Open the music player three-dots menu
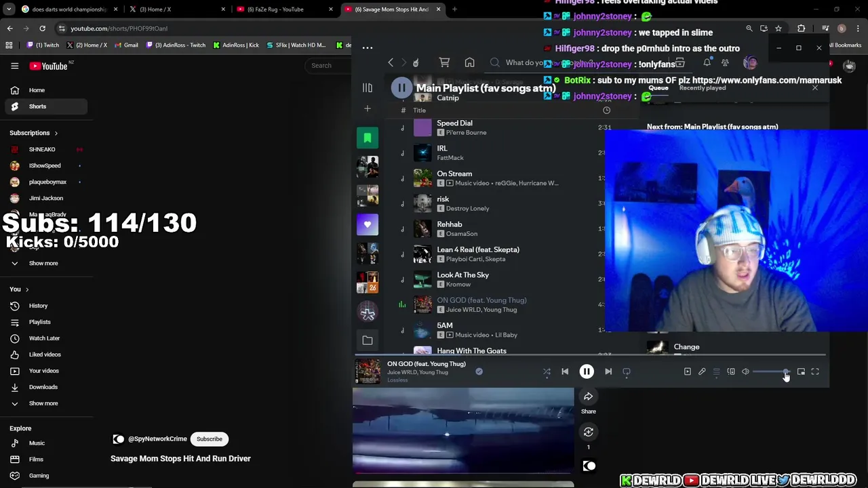Screen dimensions: 868x488 pos(368,47)
